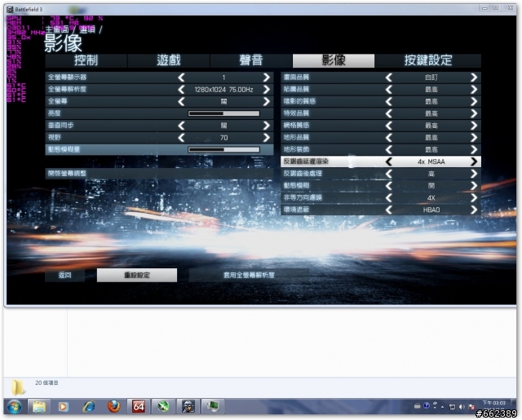522x420 pixels.
Task: Go to 主畫面 in breadcrumb
Action: point(57,29)
